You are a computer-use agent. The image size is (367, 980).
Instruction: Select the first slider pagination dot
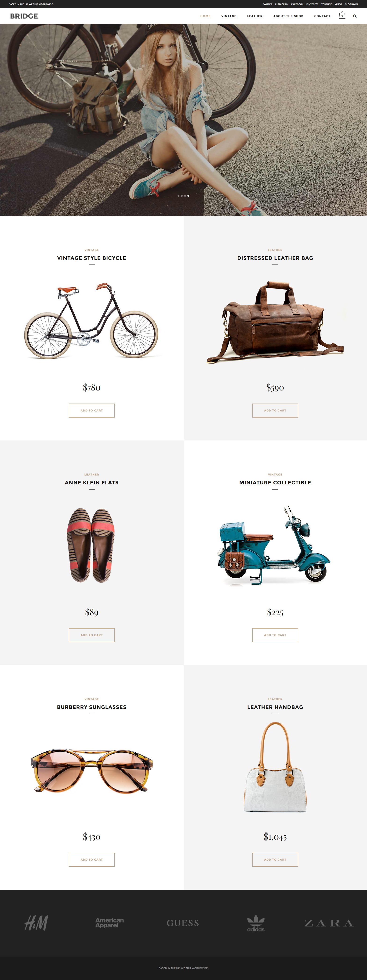click(178, 196)
